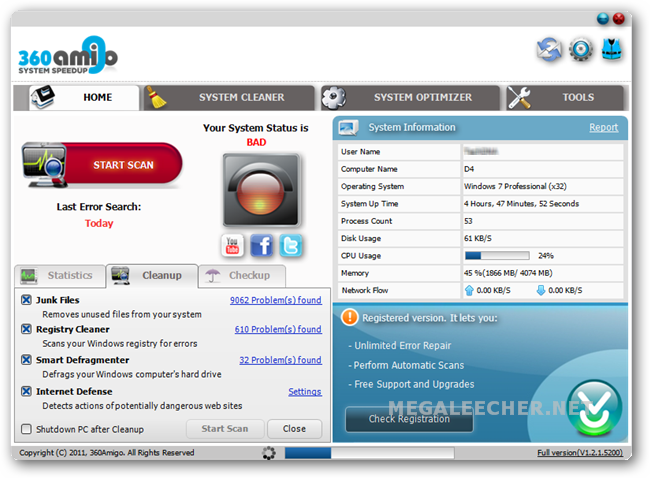Click the Check Registration button
This screenshot has height=478, width=650.
coord(409,419)
